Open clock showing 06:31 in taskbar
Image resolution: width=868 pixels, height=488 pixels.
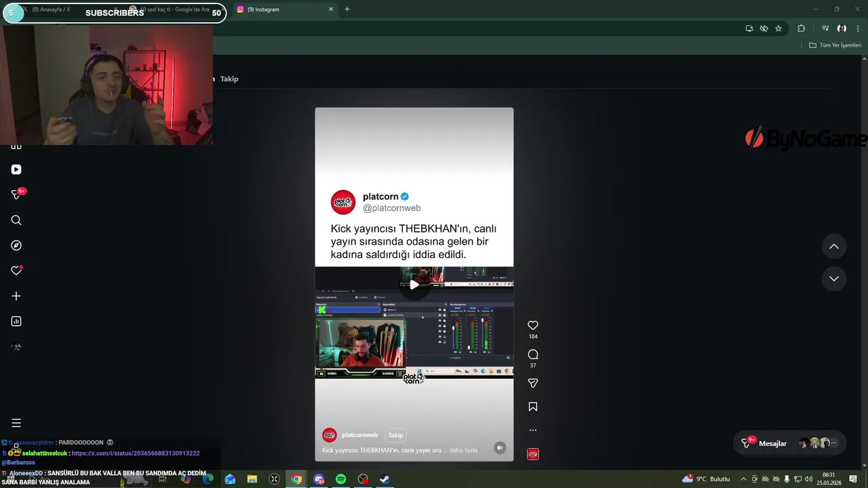coord(829,479)
